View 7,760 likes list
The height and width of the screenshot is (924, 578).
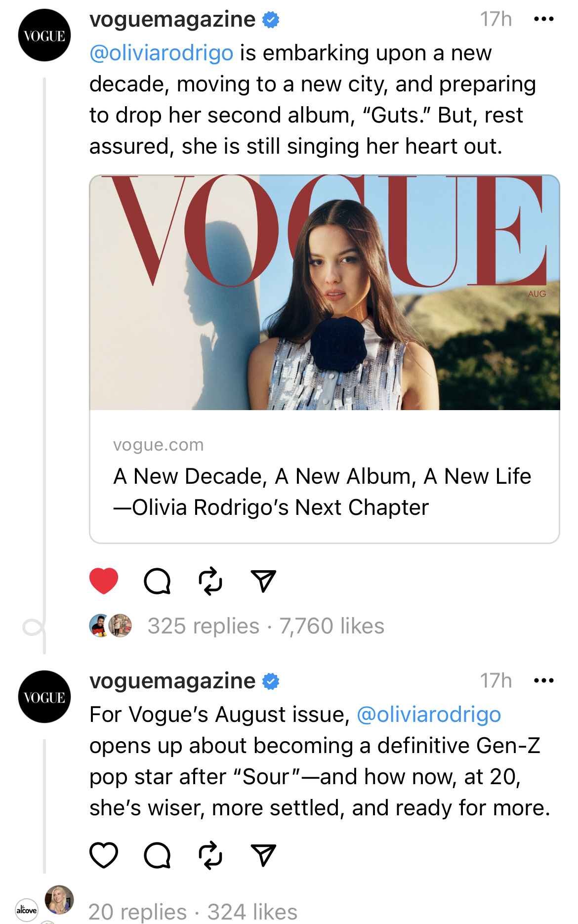(332, 626)
